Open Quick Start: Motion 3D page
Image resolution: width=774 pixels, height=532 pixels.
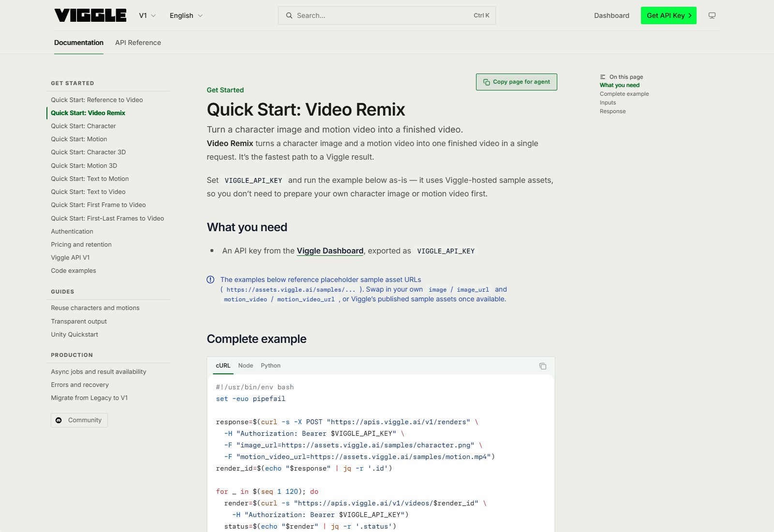tap(84, 165)
